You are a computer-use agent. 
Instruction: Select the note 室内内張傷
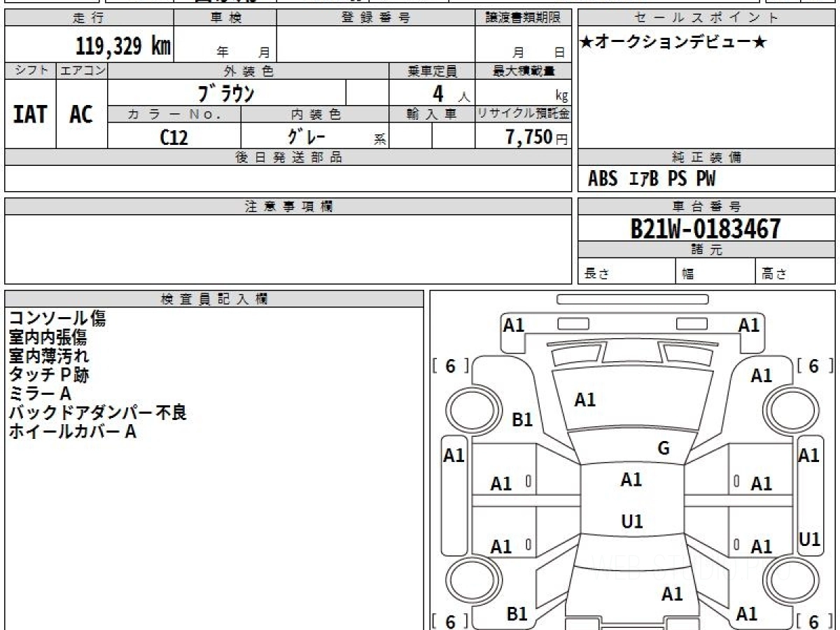click(48, 337)
